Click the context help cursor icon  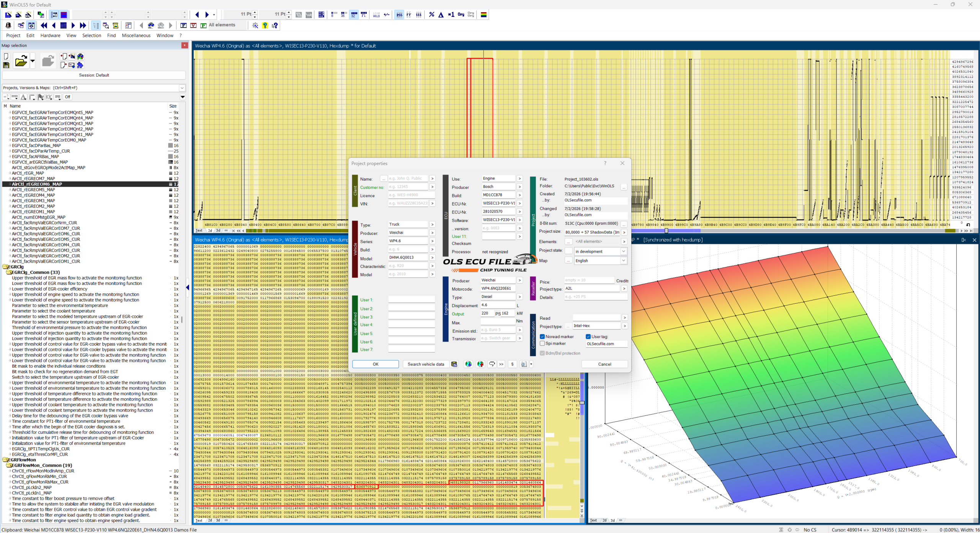[275, 25]
